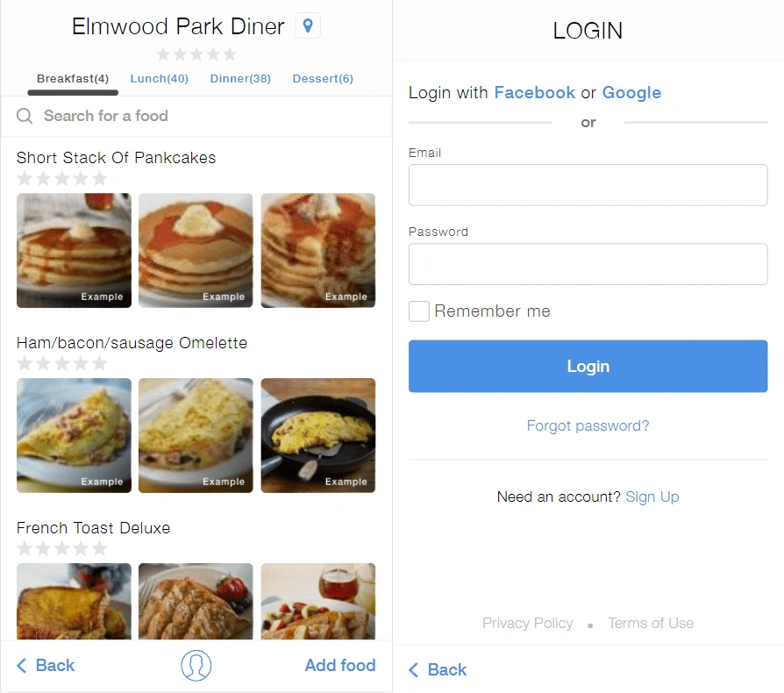Click the Search for a food box
This screenshot has height=693, width=784.
point(210,116)
